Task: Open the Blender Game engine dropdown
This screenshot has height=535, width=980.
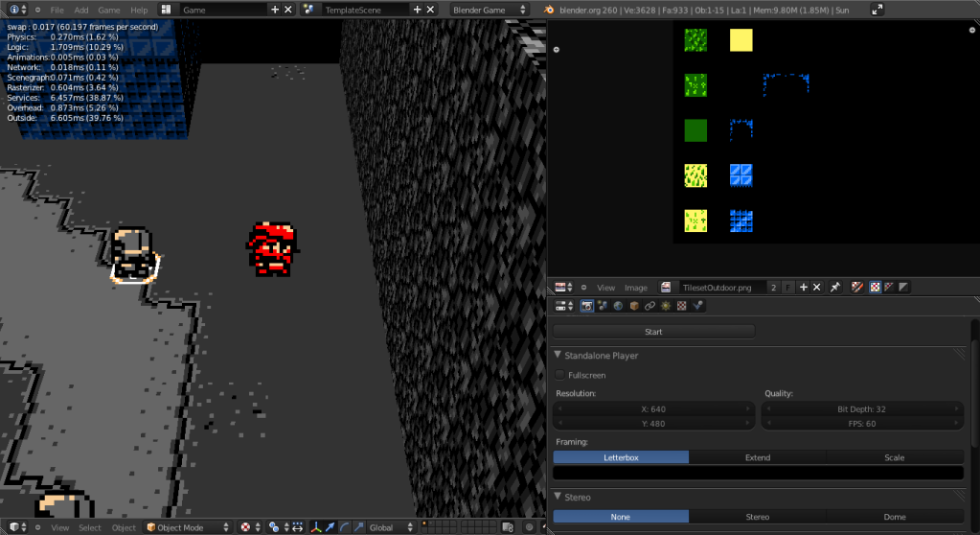Action: coord(490,9)
